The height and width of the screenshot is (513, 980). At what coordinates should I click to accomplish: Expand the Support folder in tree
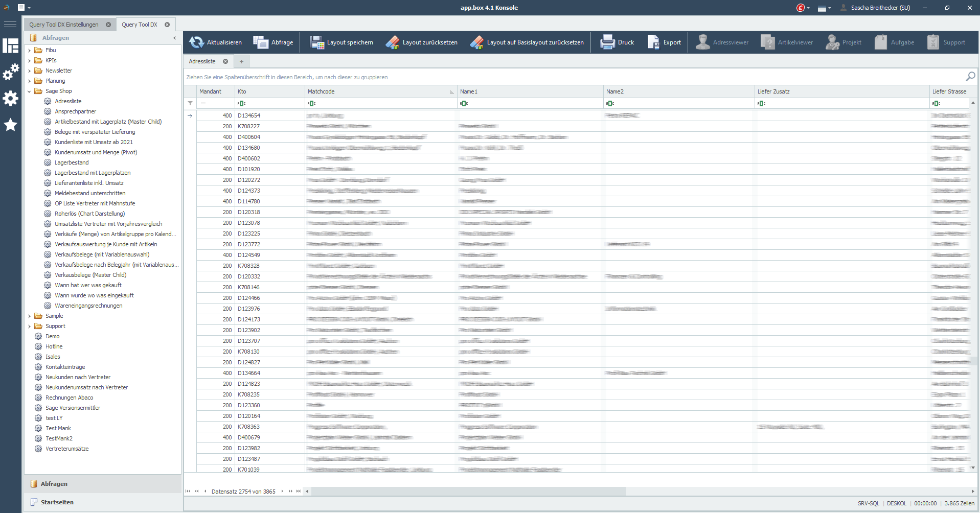pos(29,326)
